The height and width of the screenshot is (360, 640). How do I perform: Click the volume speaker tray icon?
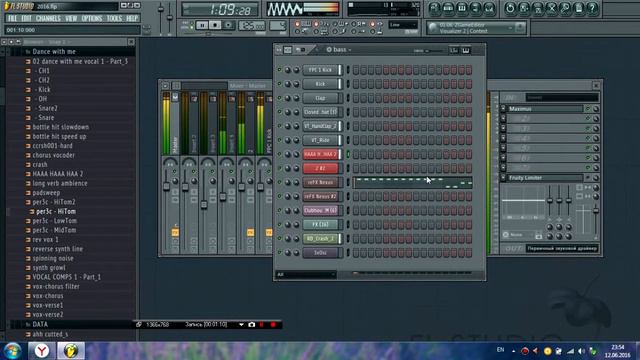pyautogui.click(x=582, y=351)
